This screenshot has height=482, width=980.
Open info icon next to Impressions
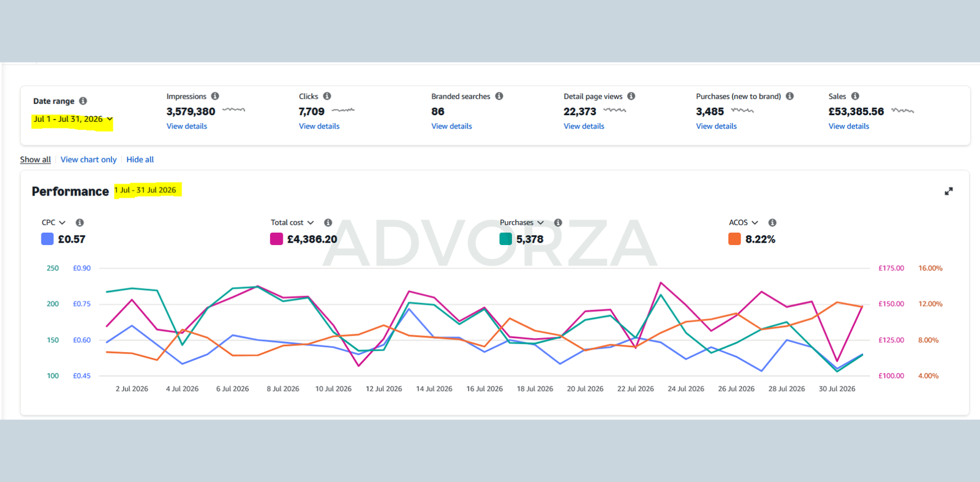(x=215, y=96)
